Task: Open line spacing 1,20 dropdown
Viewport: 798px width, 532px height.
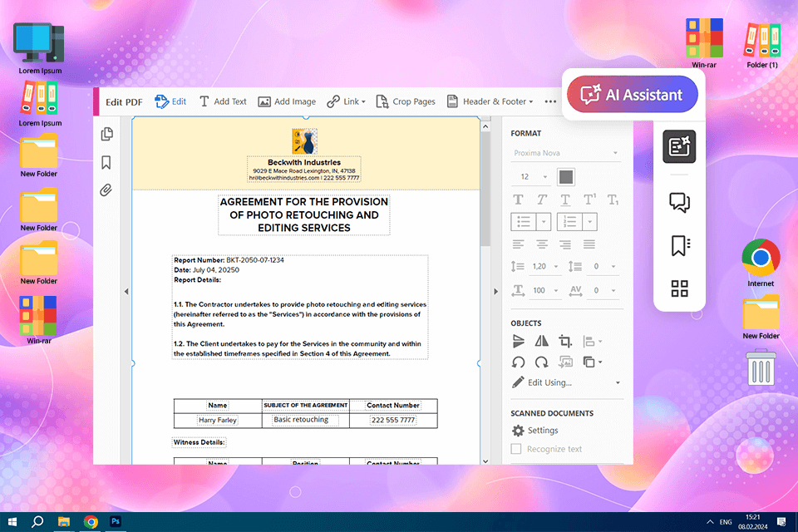Action: click(545, 266)
